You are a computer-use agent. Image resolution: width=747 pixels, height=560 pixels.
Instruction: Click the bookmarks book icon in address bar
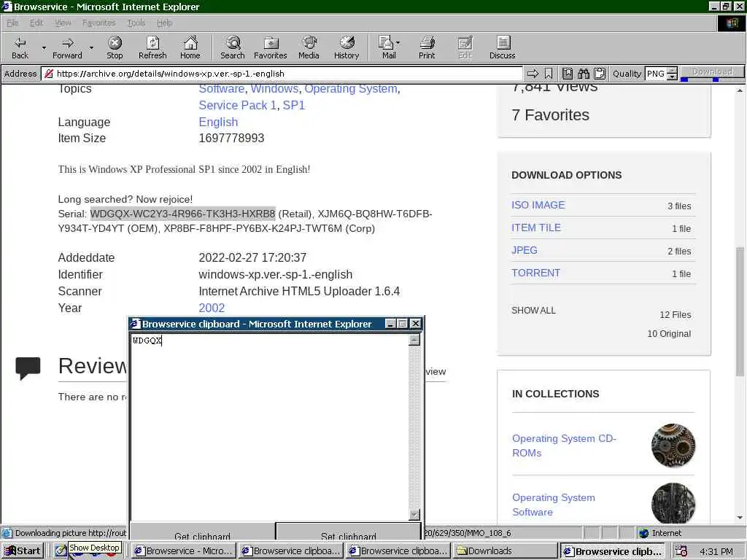[x=568, y=74]
